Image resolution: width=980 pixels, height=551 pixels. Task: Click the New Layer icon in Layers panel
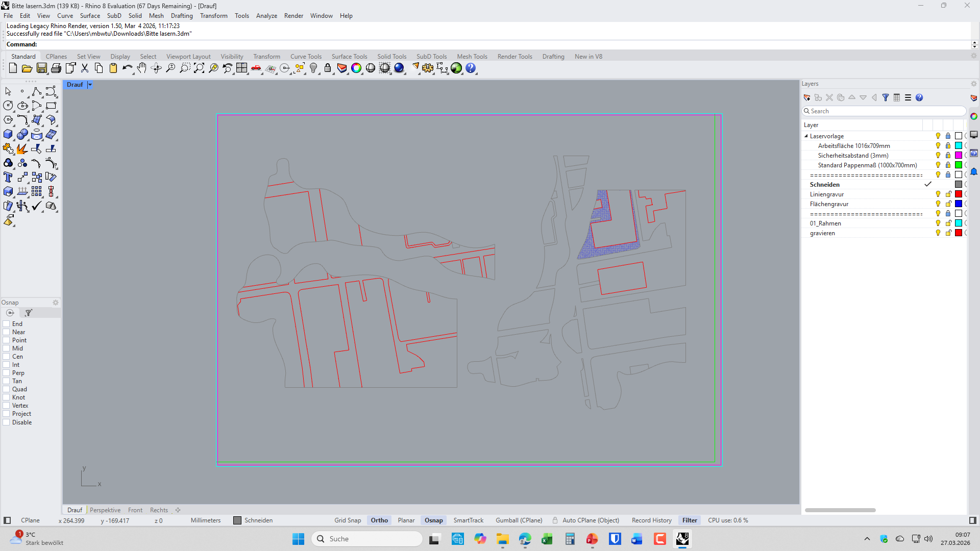(x=807, y=97)
